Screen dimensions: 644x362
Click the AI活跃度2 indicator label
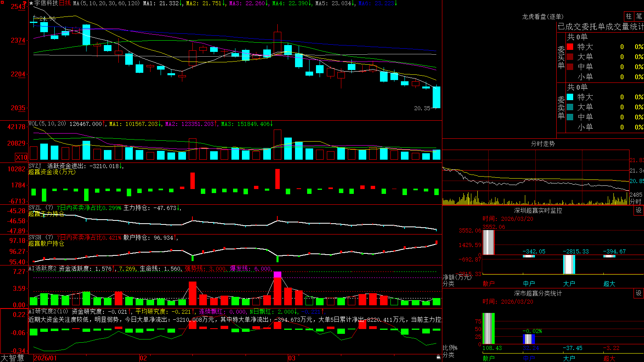pos(42,268)
